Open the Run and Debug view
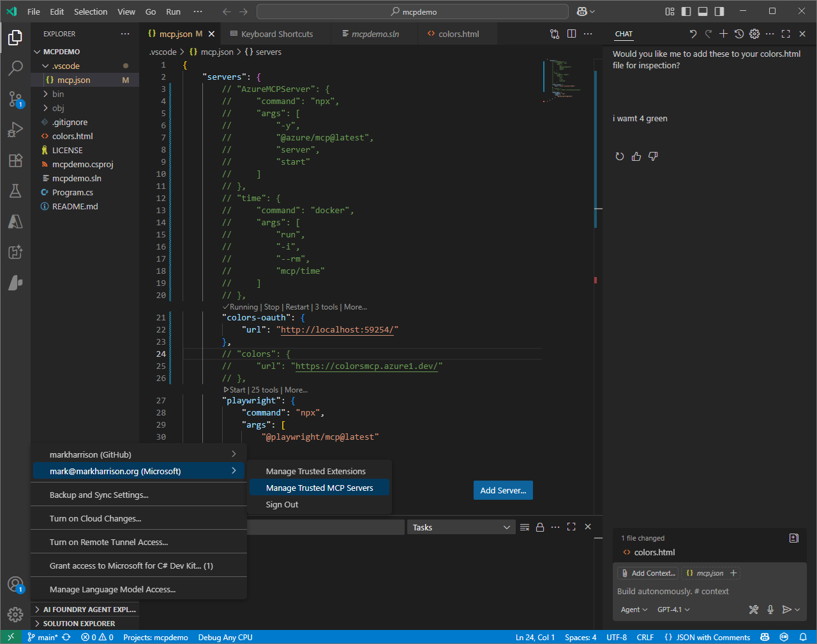Viewport: 817px width, 644px height. (x=15, y=130)
